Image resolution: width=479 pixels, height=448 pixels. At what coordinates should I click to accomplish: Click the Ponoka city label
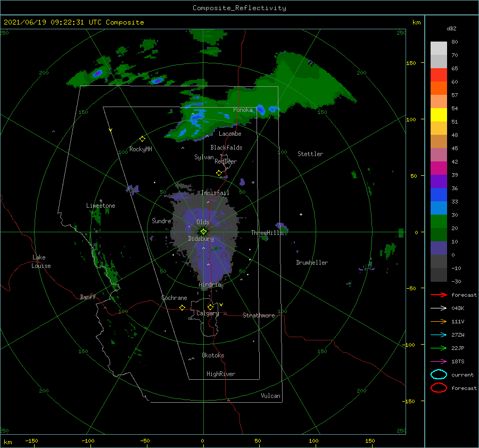coord(243,110)
